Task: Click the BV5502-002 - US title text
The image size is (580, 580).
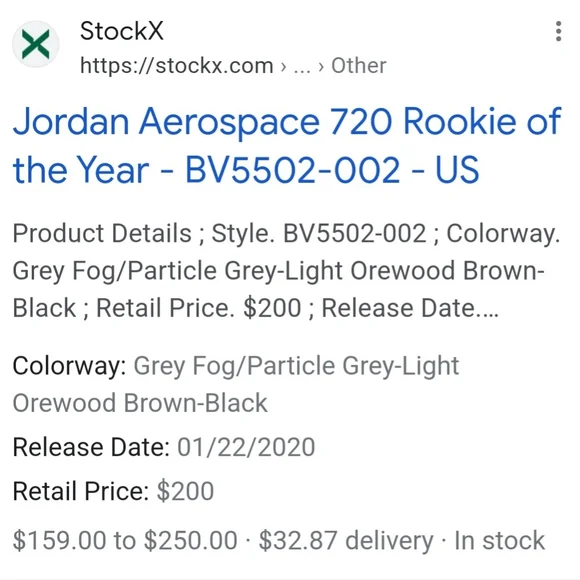Action: [332, 170]
